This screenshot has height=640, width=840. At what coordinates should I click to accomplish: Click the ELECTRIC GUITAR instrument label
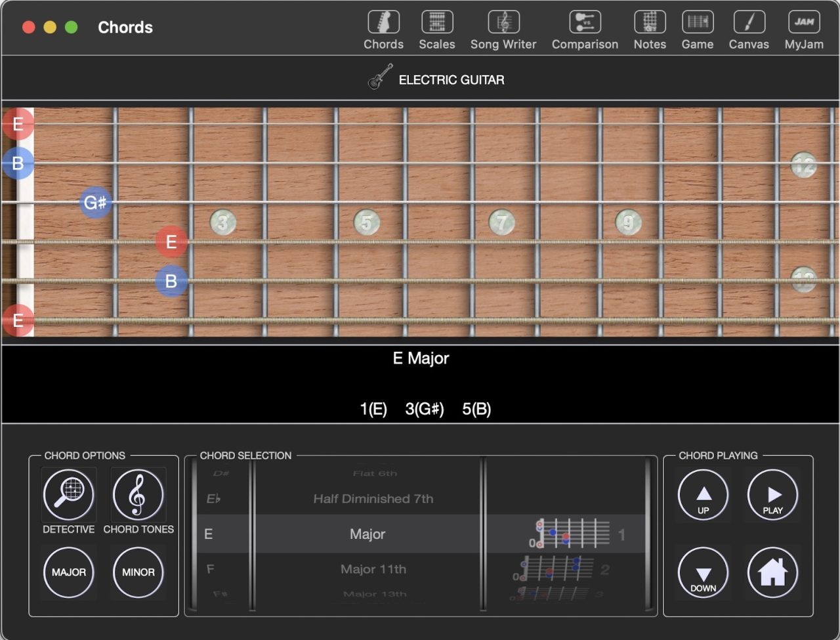tap(451, 80)
